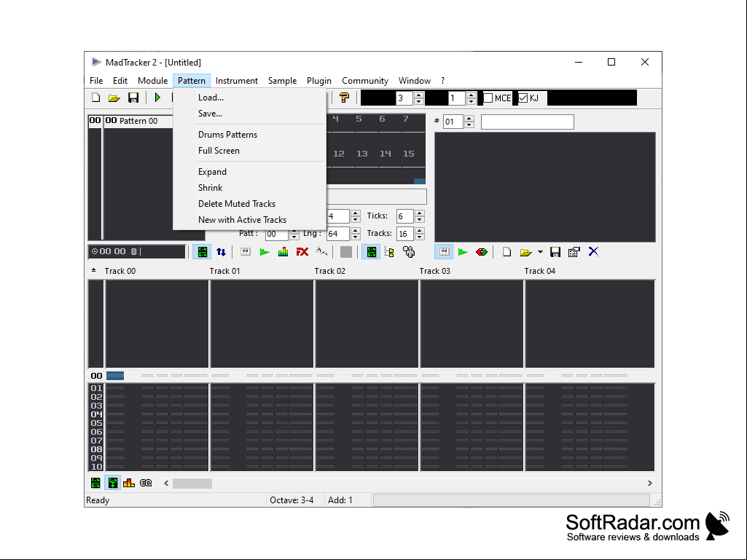The height and width of the screenshot is (560, 747).
Task: Click the blue up-down arrows icon
Action: 221,252
